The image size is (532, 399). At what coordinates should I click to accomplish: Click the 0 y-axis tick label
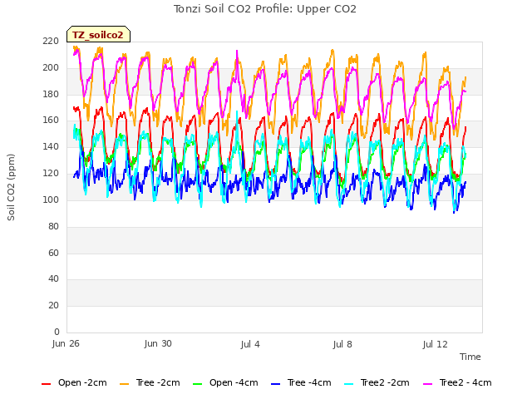pos(57,332)
